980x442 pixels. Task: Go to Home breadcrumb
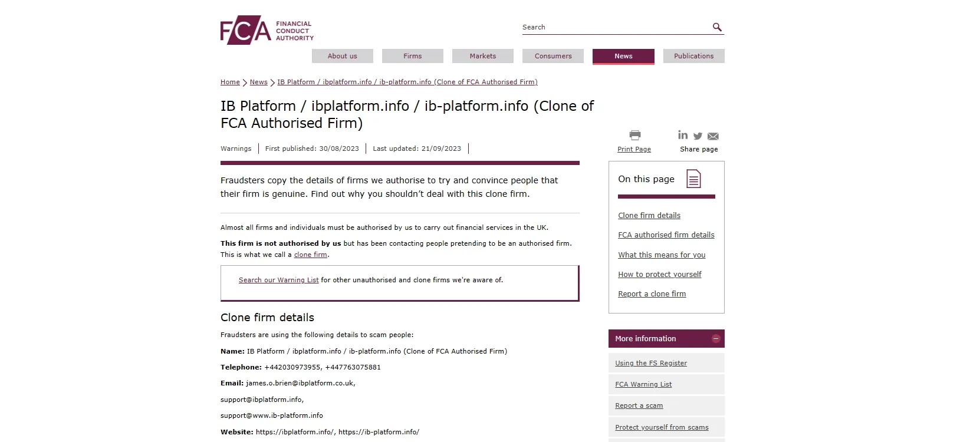point(230,82)
